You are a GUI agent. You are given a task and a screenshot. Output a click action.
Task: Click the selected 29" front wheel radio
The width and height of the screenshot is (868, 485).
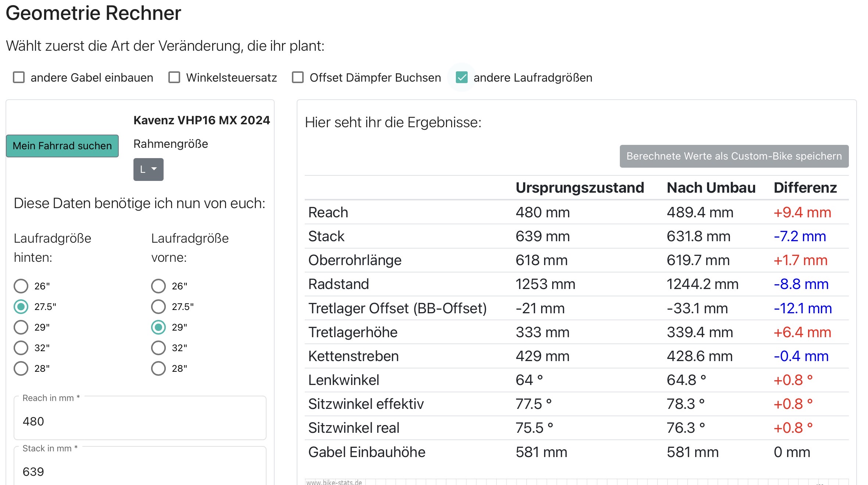[x=158, y=327]
